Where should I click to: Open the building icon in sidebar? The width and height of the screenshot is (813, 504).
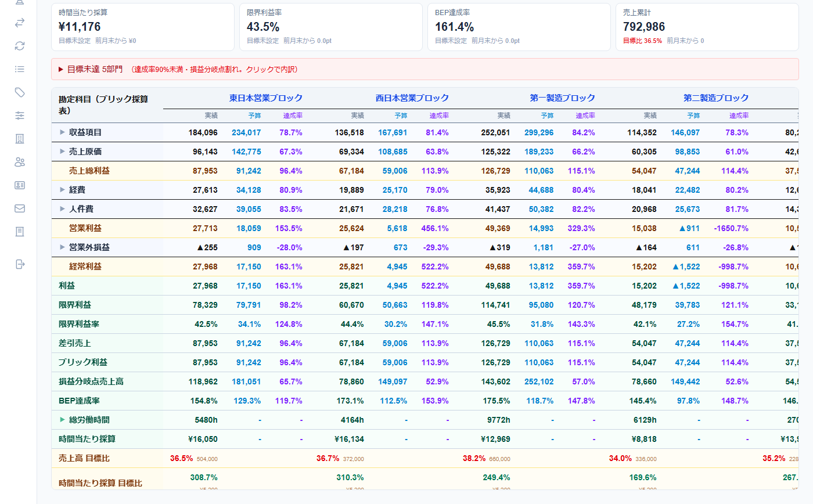click(20, 139)
